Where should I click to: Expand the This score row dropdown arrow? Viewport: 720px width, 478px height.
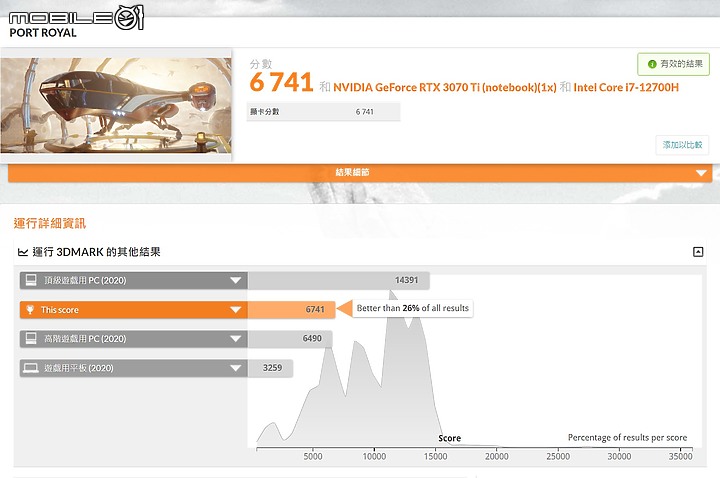click(236, 310)
